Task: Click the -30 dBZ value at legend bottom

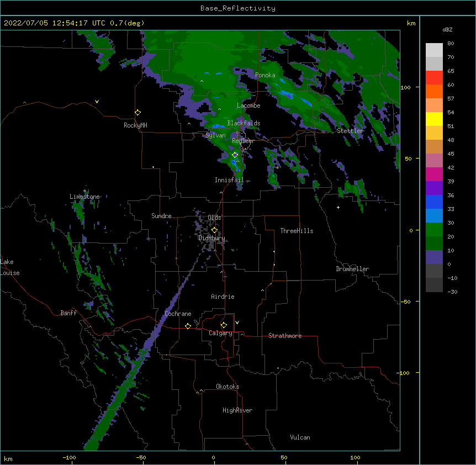Action: coord(452,292)
